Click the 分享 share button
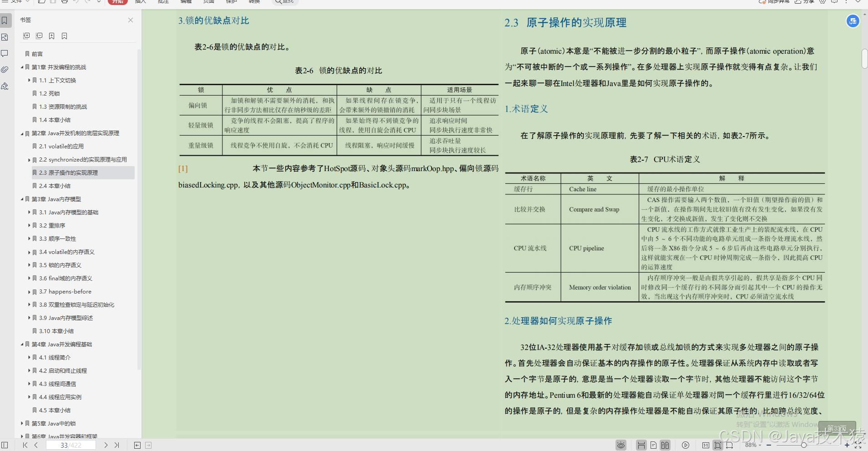Screen dimensions: 868x451 coord(804,2)
